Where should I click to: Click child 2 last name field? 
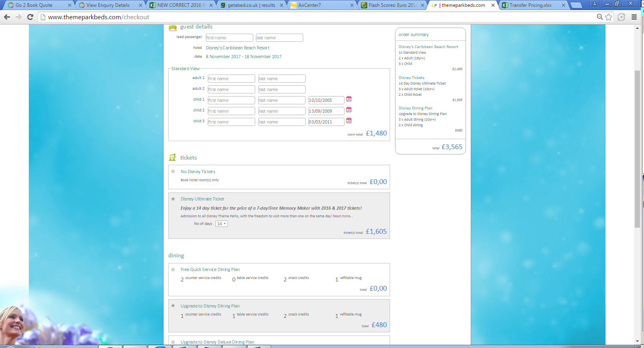[x=282, y=111]
